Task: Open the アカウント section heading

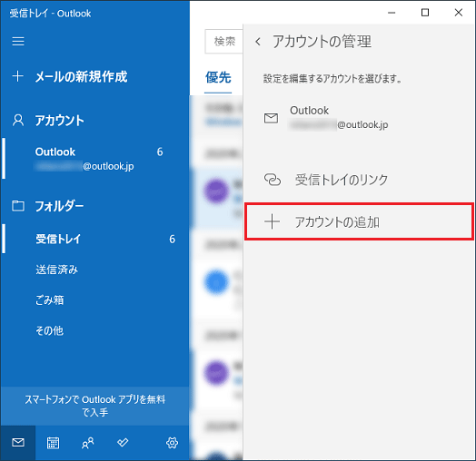Action: click(60, 121)
